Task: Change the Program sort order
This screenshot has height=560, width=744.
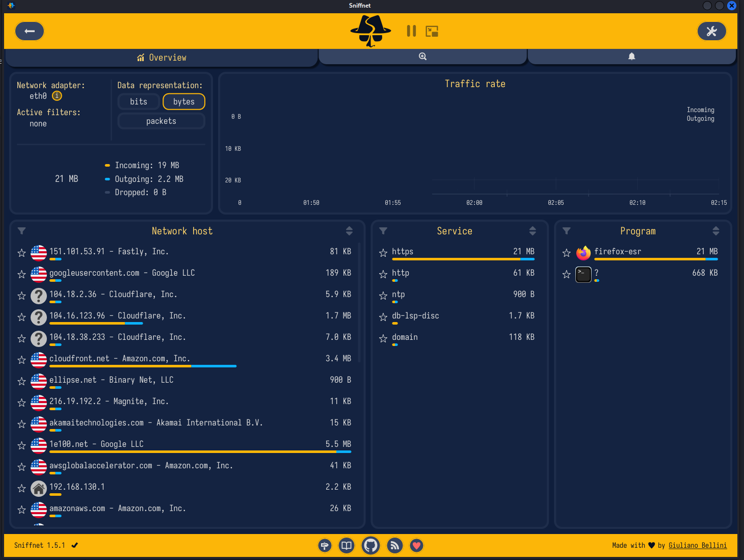Action: (716, 231)
